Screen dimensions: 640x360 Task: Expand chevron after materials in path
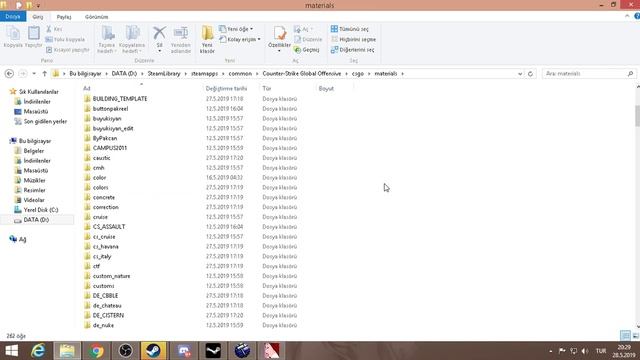(402, 74)
